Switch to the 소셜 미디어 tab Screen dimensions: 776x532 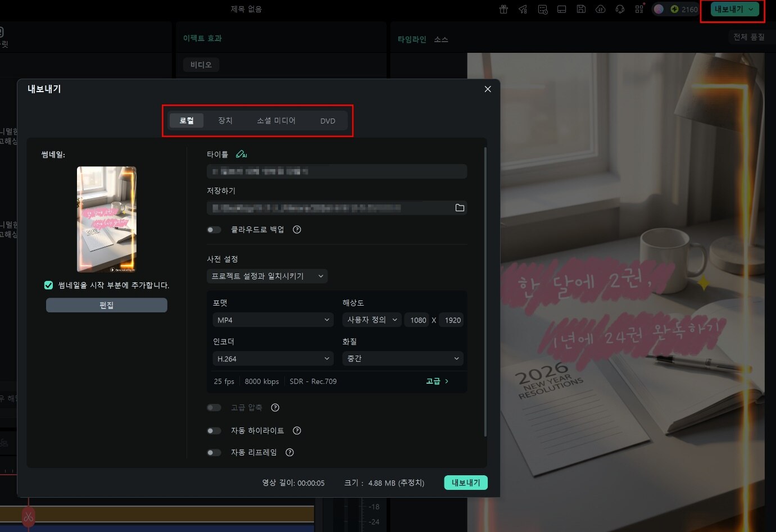click(276, 121)
